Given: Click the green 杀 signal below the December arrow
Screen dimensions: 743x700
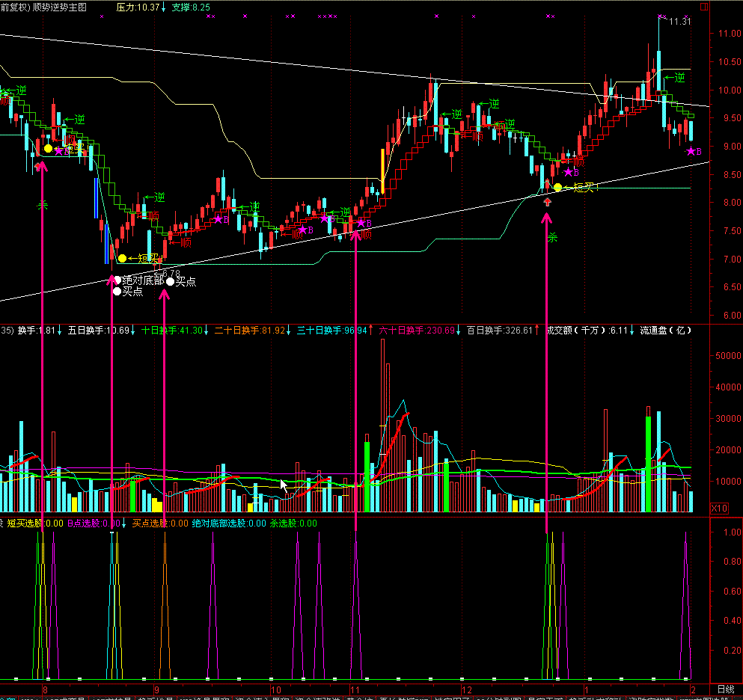Looking at the screenshot, I should point(553,238).
